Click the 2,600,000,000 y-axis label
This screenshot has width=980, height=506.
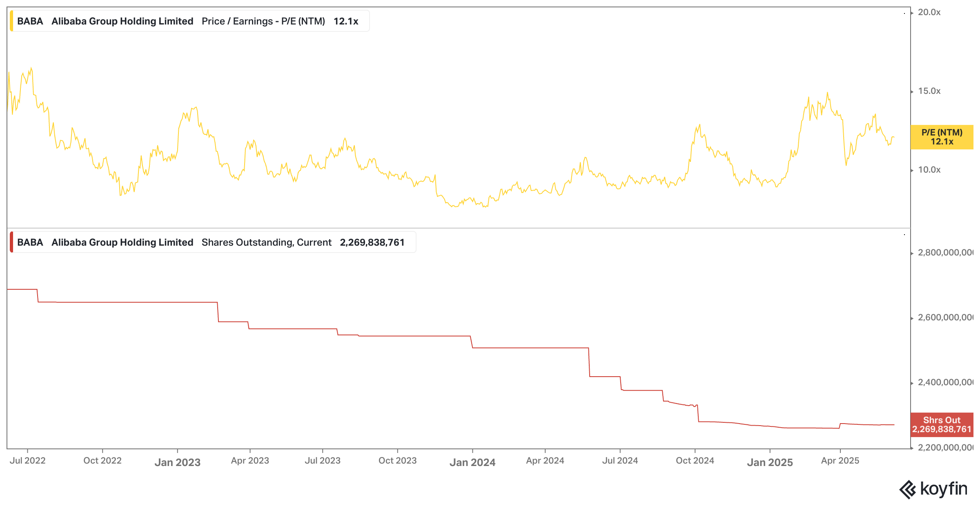pyautogui.click(x=945, y=317)
